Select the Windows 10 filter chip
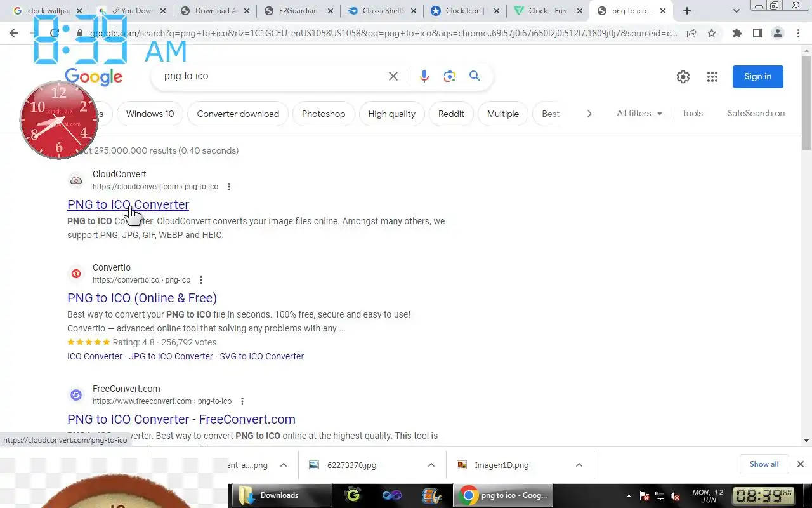Image resolution: width=812 pixels, height=508 pixels. point(150,114)
